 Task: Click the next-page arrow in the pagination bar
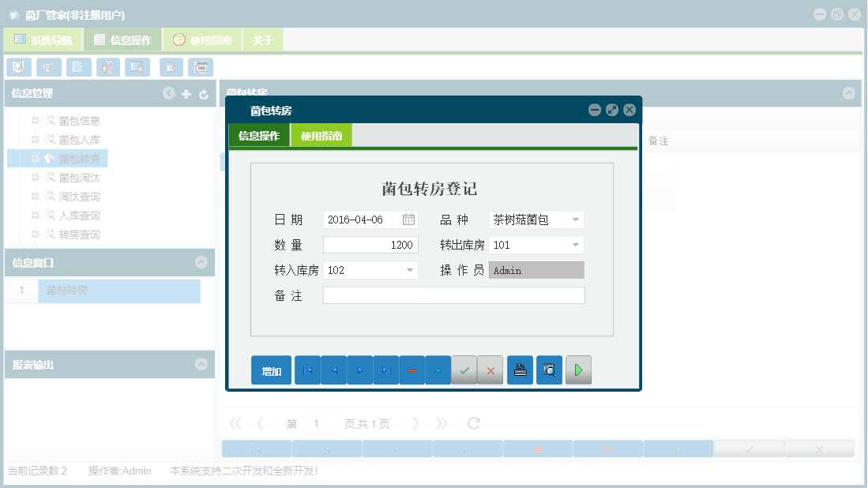416,423
